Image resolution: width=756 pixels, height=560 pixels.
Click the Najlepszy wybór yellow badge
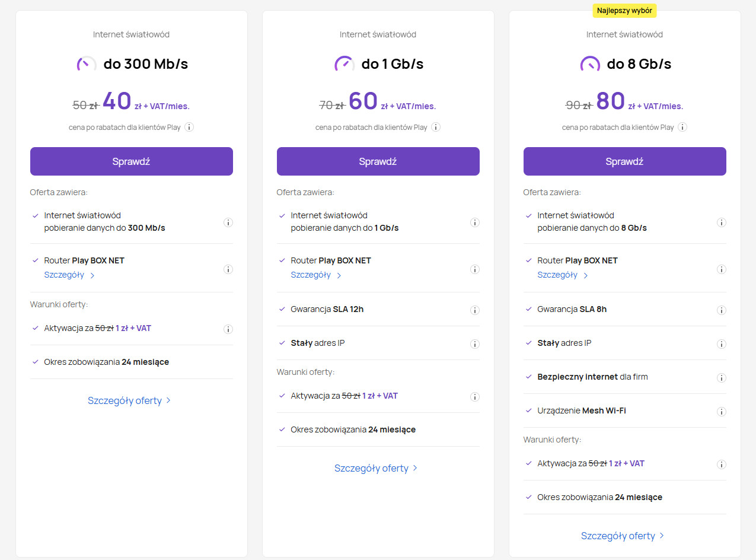(624, 11)
